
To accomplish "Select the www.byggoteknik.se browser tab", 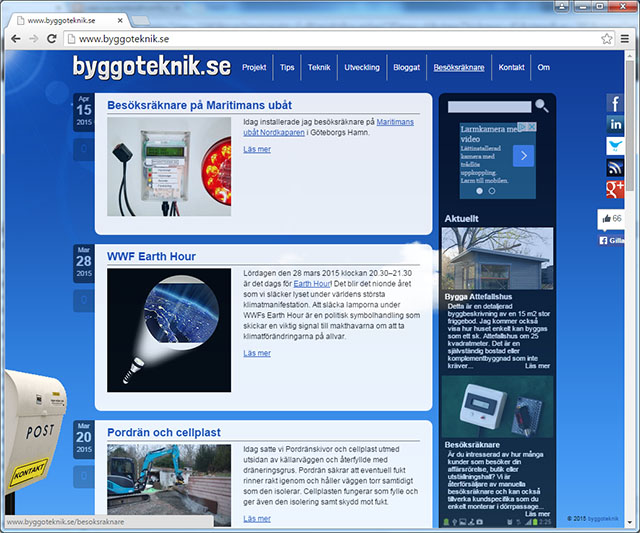I will [x=67, y=20].
